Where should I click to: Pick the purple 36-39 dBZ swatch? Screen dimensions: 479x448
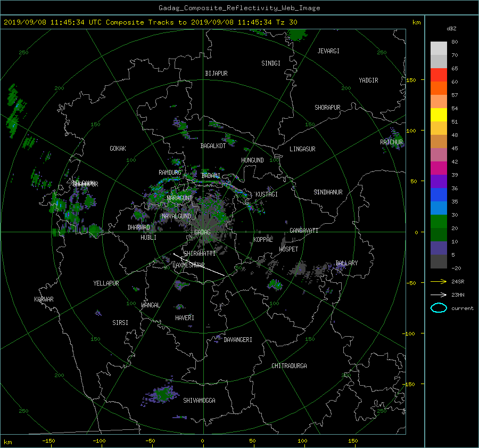[x=439, y=181]
